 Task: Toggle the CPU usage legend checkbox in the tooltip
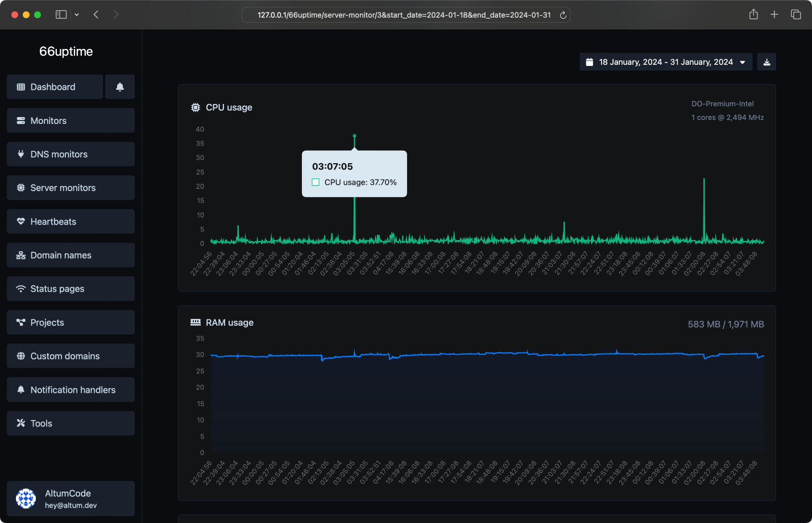(x=316, y=182)
